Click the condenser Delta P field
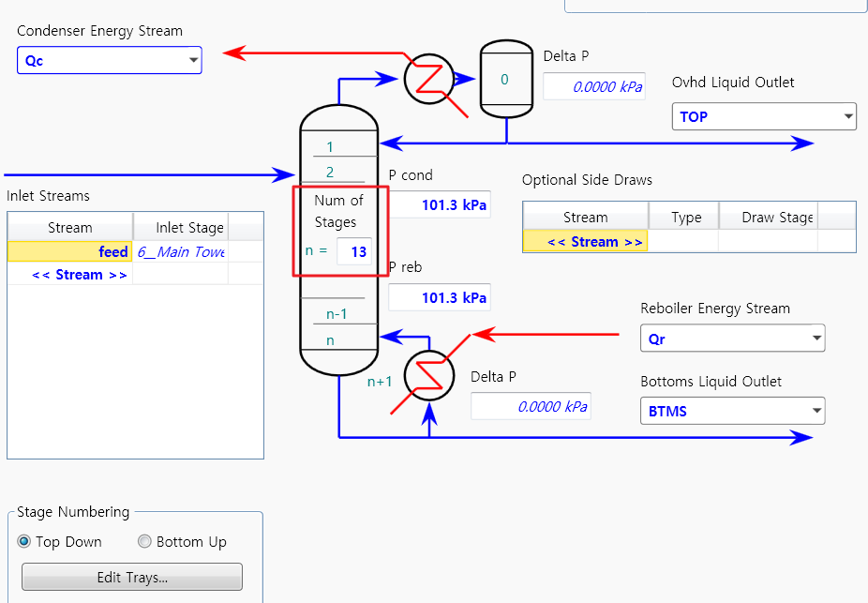 (x=594, y=87)
